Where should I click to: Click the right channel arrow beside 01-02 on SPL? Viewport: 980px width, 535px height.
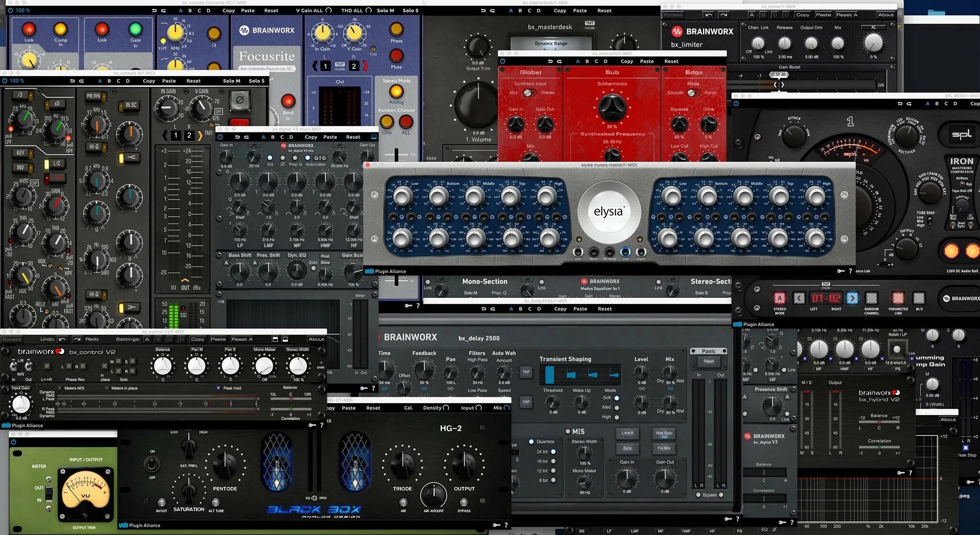852,298
